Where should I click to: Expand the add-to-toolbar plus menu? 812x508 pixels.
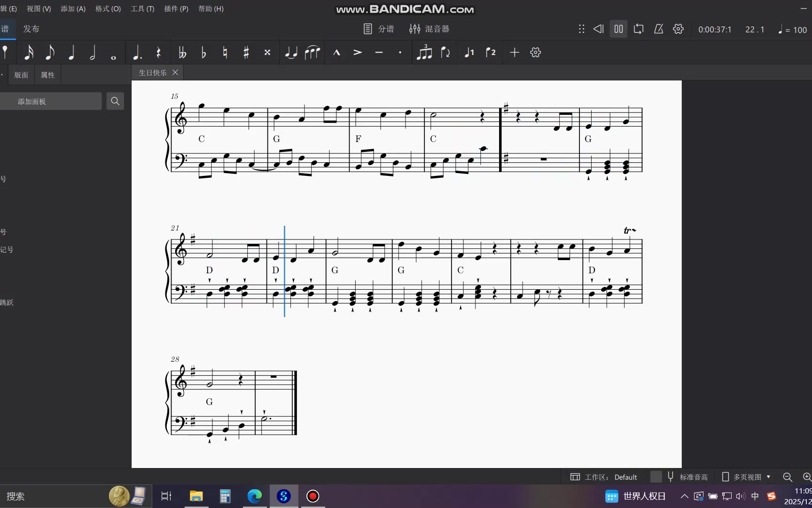515,53
